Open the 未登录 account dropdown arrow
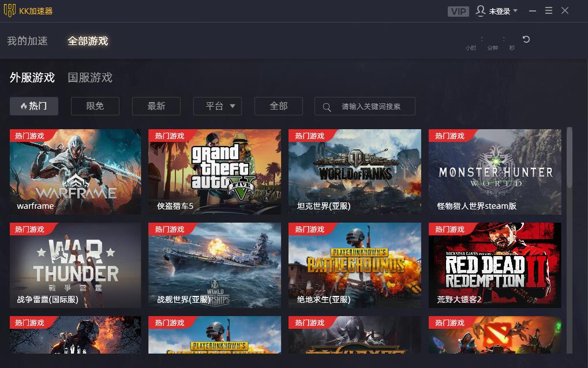Image resolution: width=588 pixels, height=368 pixels. tap(515, 10)
